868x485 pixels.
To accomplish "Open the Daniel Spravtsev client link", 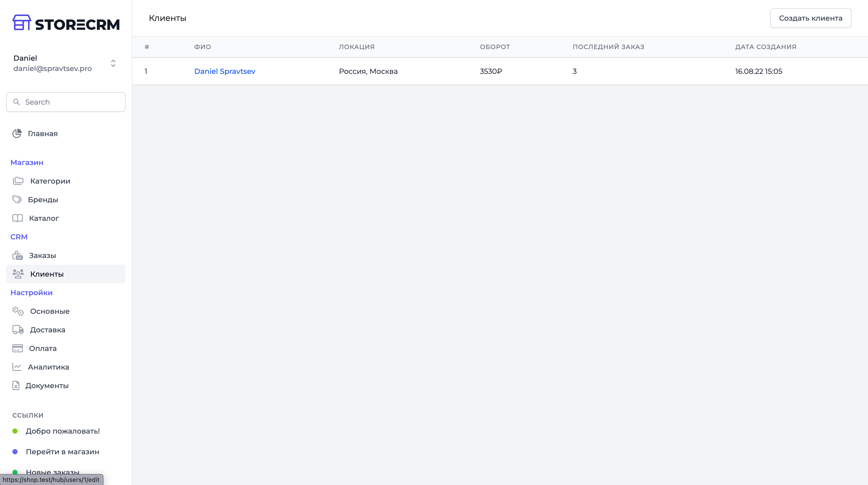I will tap(225, 71).
